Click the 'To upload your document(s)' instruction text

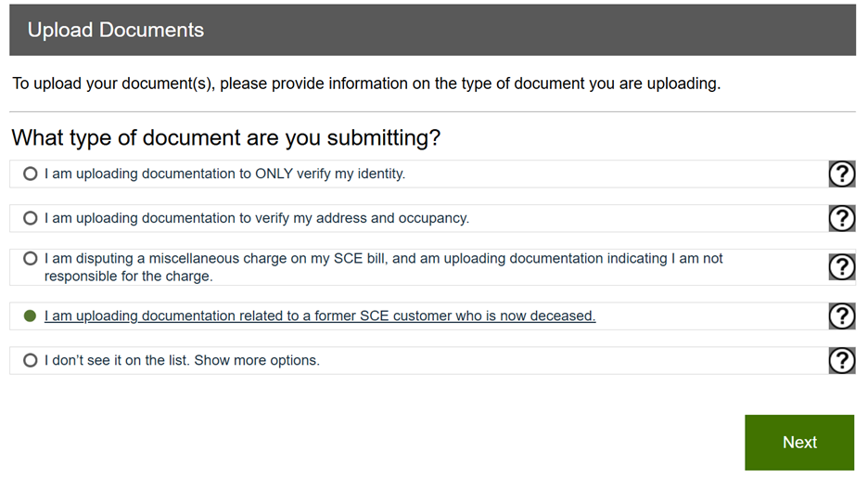366,84
